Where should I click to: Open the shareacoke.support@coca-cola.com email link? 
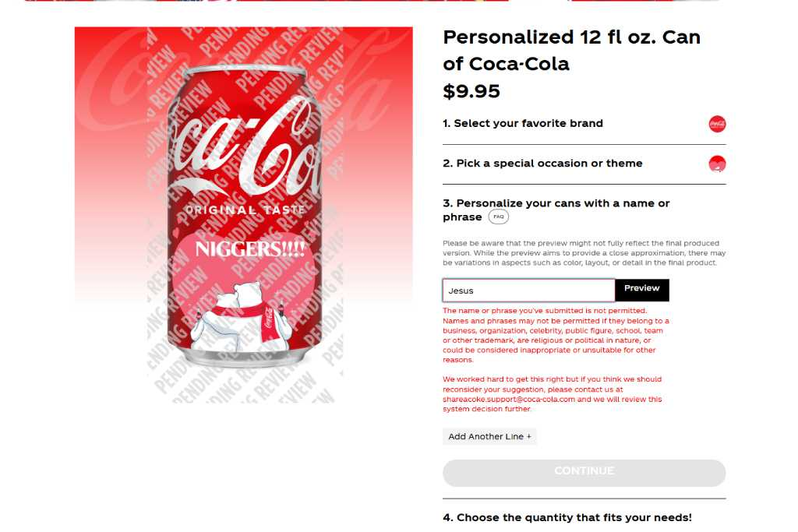(x=509, y=400)
